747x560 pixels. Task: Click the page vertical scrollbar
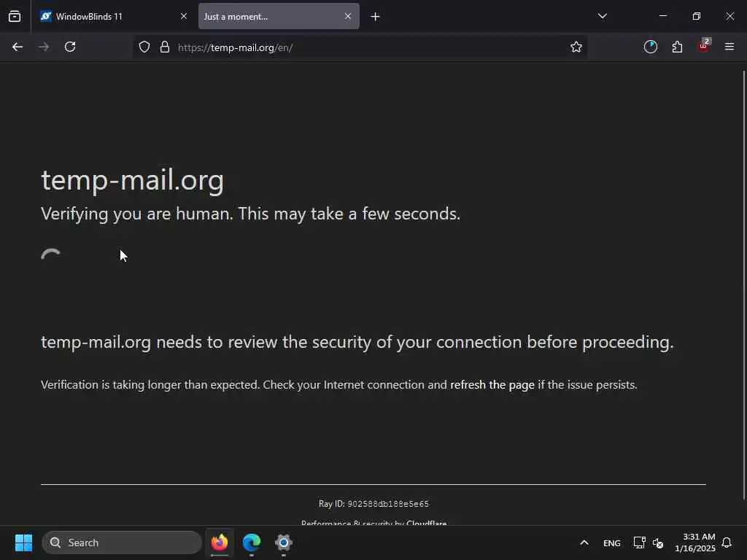click(743, 285)
